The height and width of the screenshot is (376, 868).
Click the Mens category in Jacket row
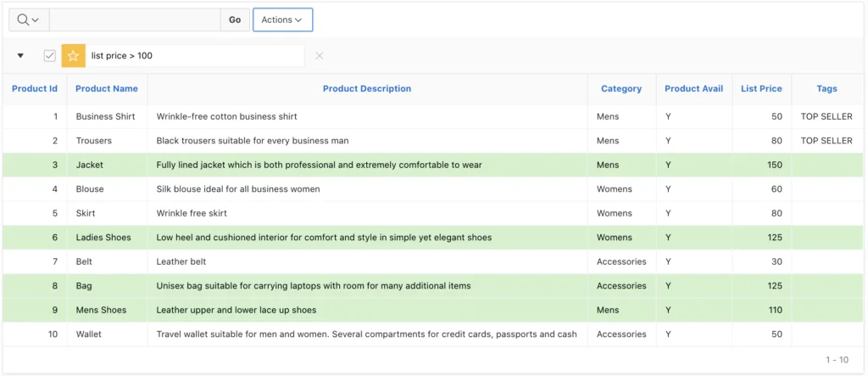pos(608,165)
